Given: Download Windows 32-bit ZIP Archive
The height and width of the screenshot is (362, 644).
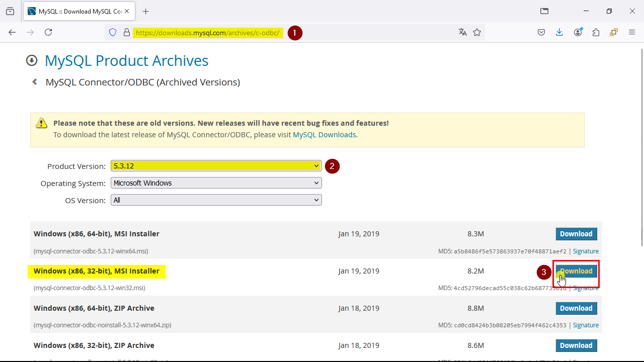Looking at the screenshot, I should [576, 345].
